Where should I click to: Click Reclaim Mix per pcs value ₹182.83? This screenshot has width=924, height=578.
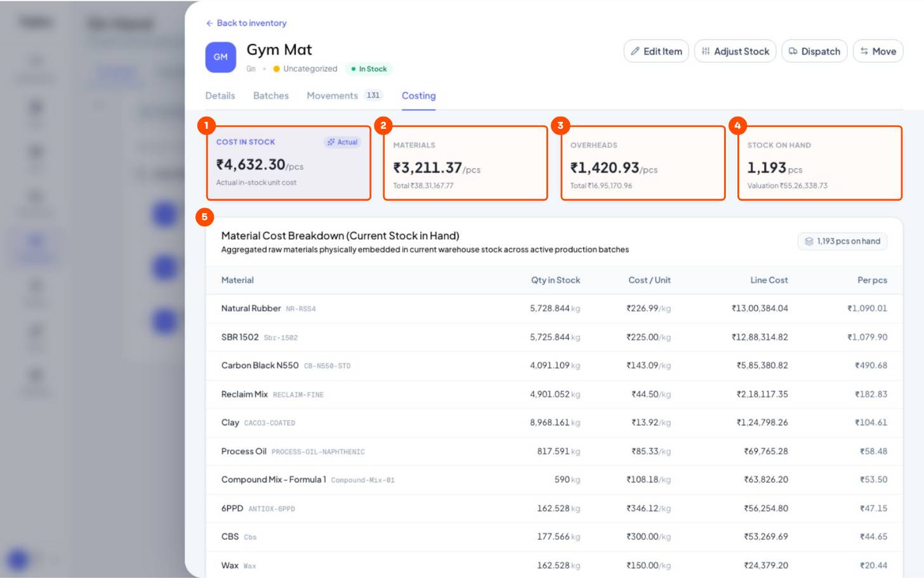coord(871,394)
